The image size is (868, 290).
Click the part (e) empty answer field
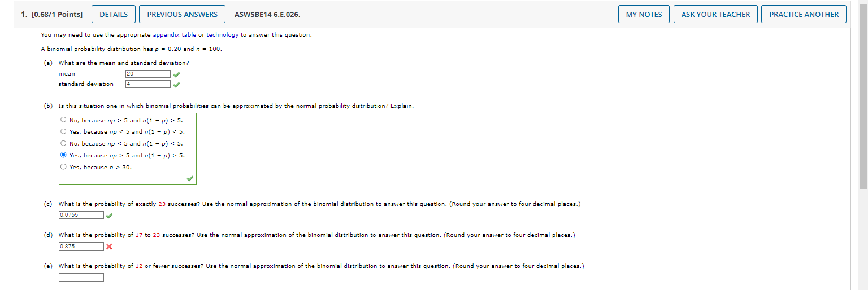pyautogui.click(x=81, y=277)
